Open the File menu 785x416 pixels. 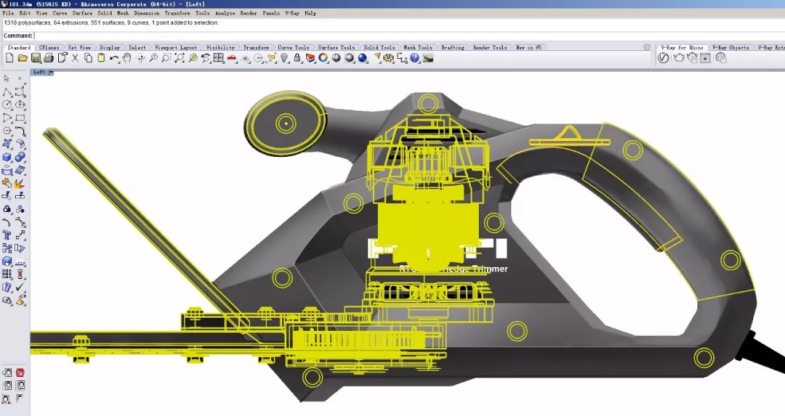8,13
